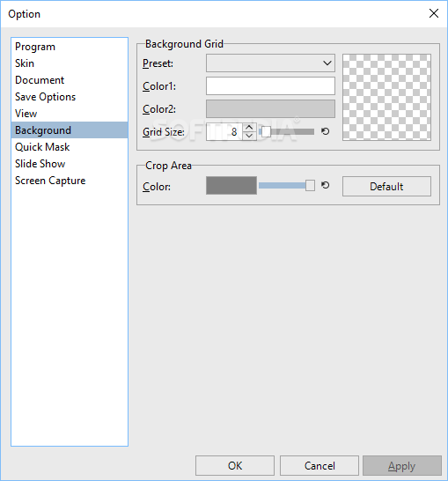The height and width of the screenshot is (481, 448).
Task: Click the Grid Size number field
Action: [x=224, y=131]
